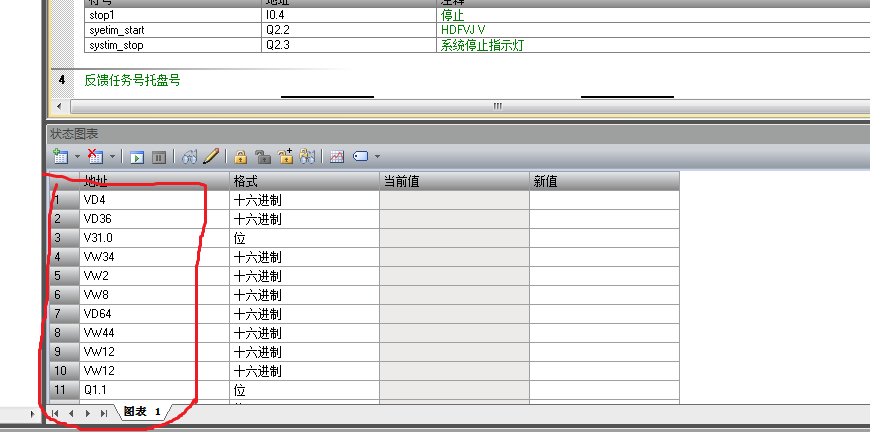This screenshot has width=870, height=432.
Task: Select the 格式 cell of V31.0 row
Action: [305, 238]
